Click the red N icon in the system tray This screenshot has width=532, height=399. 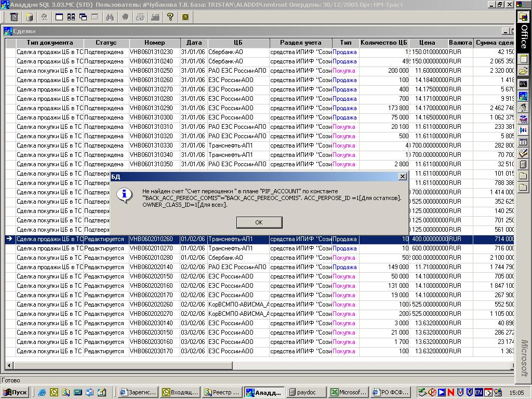451,392
